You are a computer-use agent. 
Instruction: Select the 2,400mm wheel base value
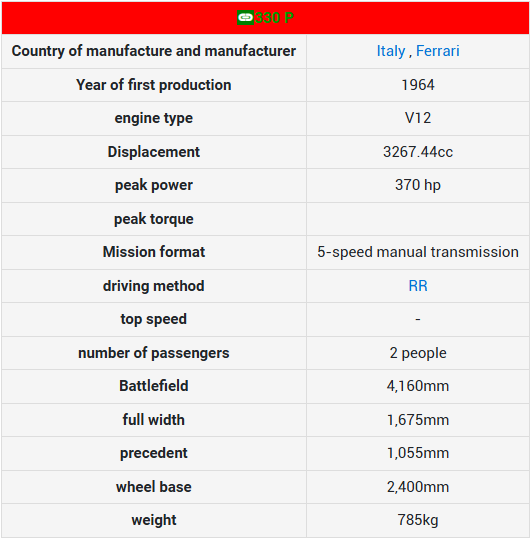(418, 487)
